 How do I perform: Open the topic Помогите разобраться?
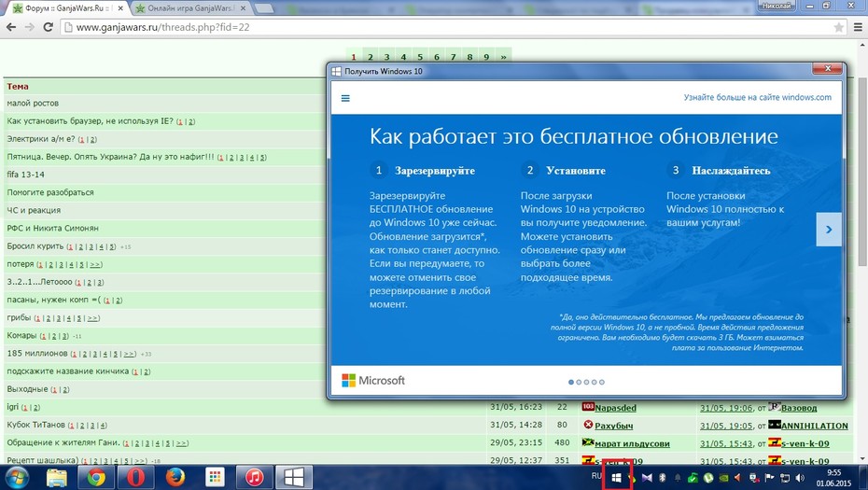click(x=50, y=192)
